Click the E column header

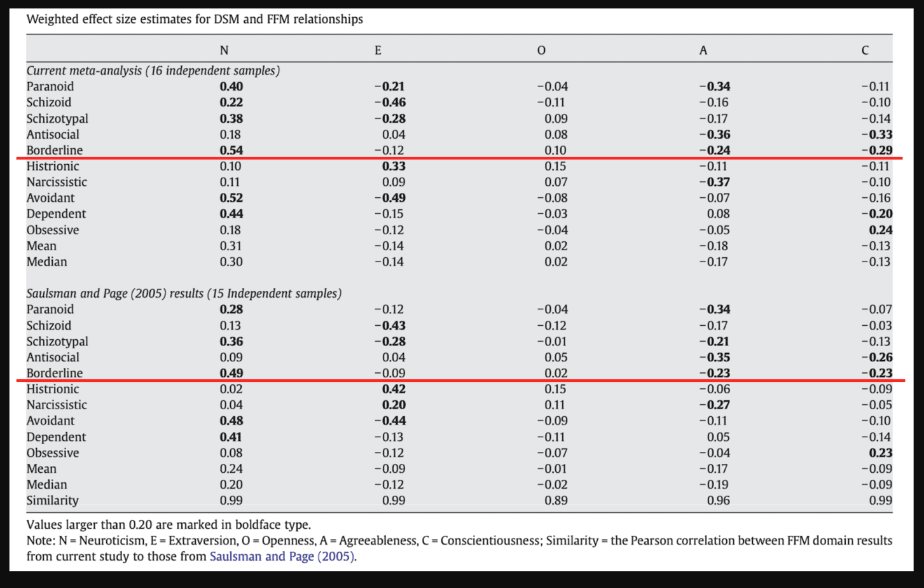point(378,50)
